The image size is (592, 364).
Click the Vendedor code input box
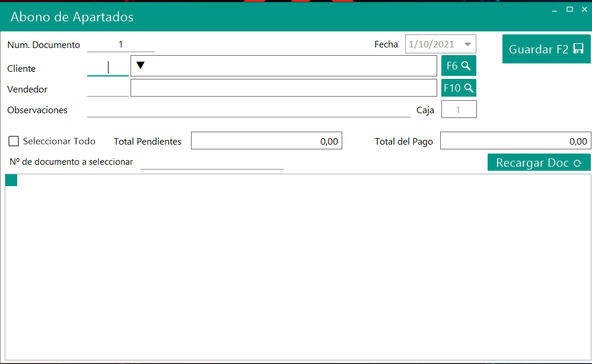[x=108, y=89]
